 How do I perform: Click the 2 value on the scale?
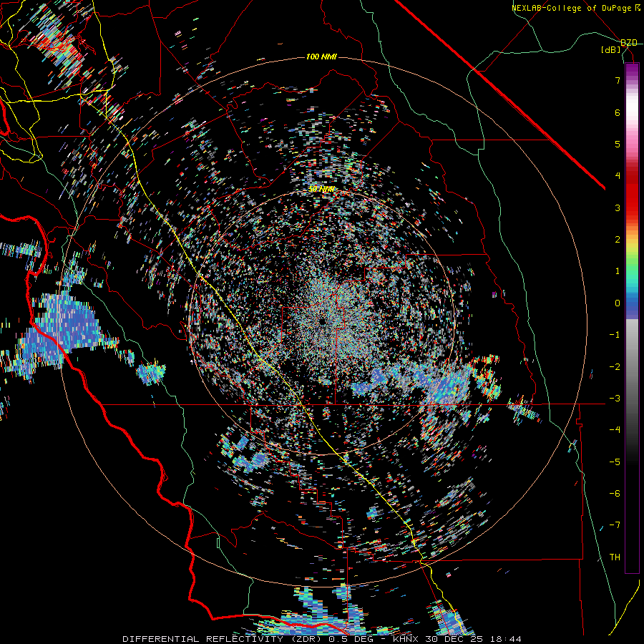[x=618, y=240]
